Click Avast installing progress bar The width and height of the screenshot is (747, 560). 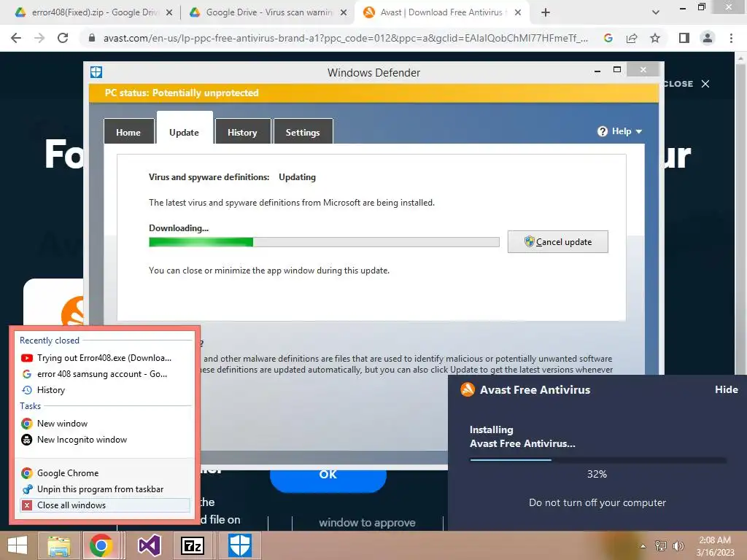coord(597,460)
